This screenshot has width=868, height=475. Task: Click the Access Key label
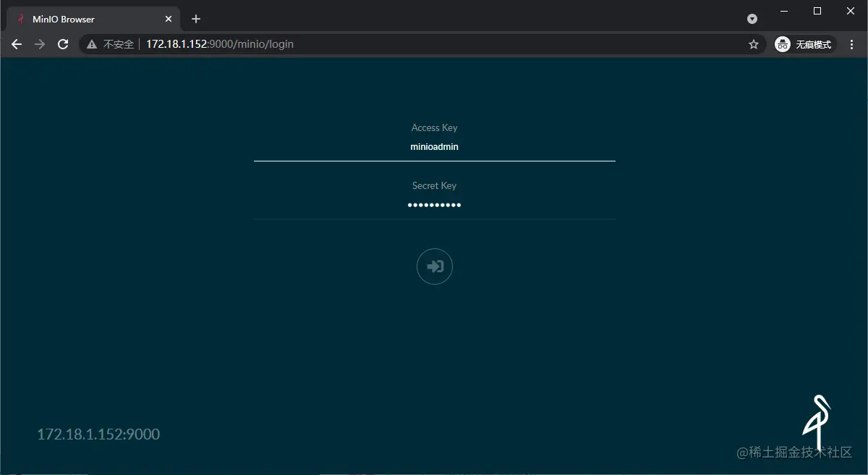pos(435,127)
